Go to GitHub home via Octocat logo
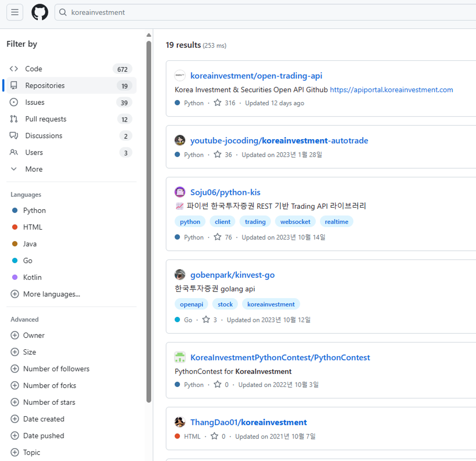Viewport: 476px width, 461px height. [40, 12]
